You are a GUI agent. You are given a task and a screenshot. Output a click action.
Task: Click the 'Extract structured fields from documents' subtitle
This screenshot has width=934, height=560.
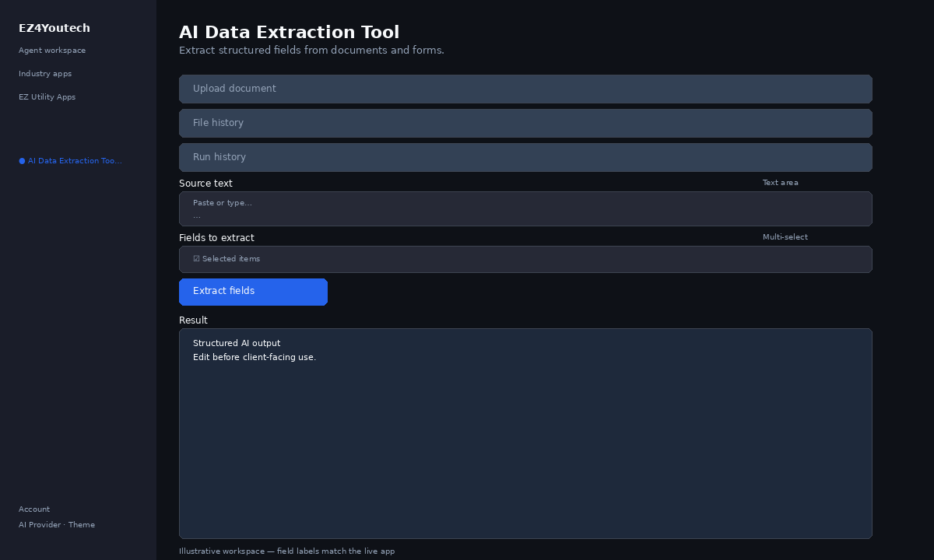[311, 51]
